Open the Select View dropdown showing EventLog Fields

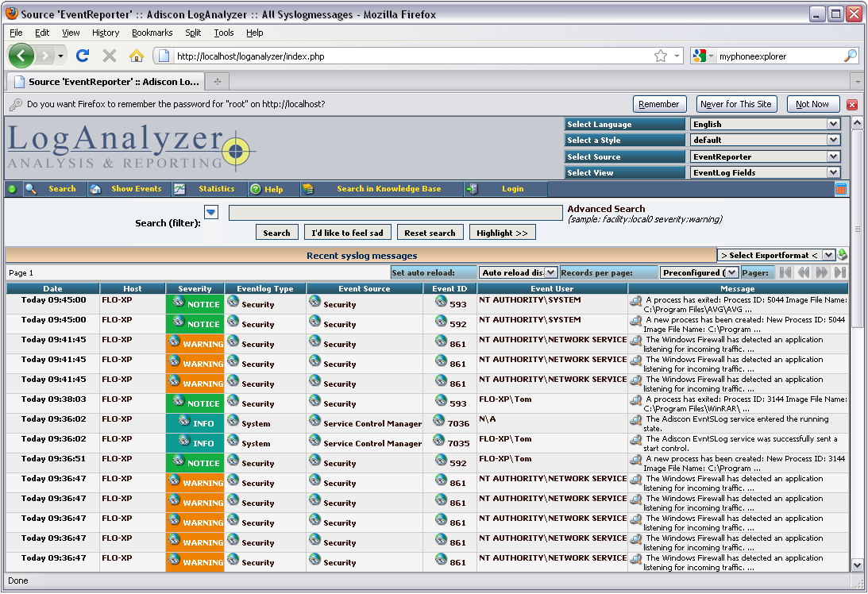click(x=765, y=172)
